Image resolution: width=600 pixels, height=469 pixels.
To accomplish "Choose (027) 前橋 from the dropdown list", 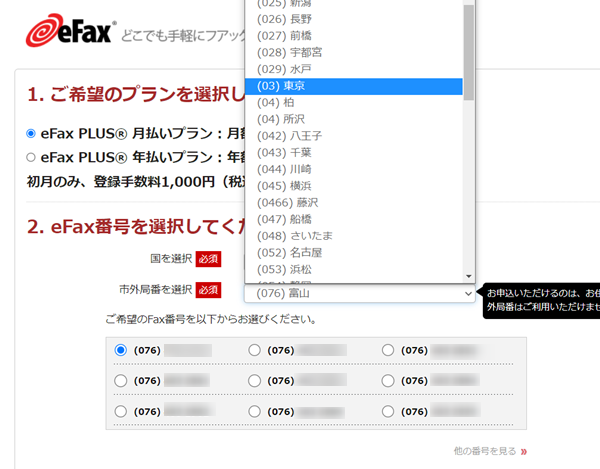I will click(x=354, y=36).
